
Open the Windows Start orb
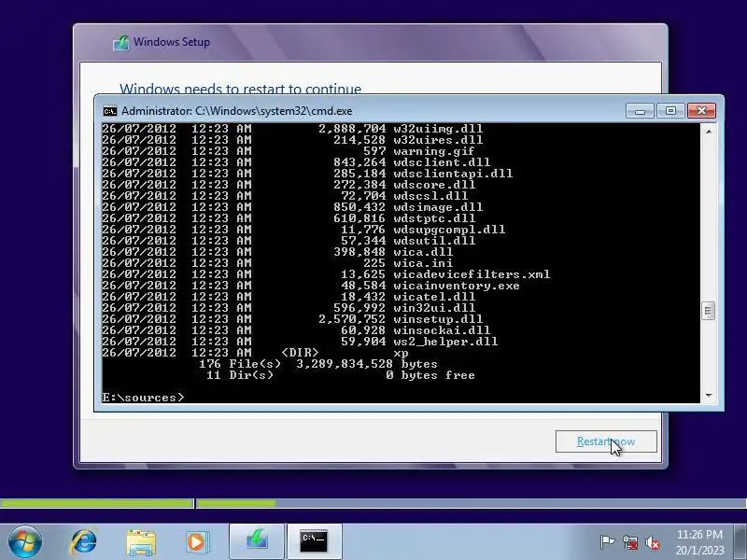coord(25,541)
